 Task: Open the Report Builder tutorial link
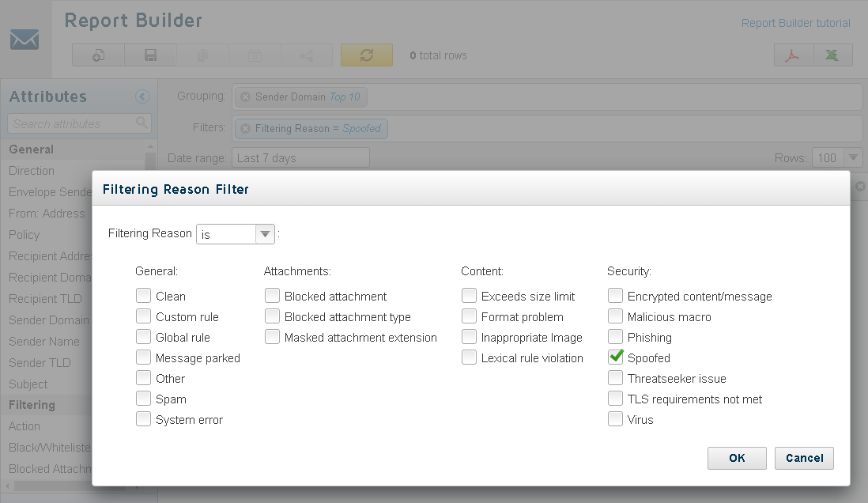795,23
